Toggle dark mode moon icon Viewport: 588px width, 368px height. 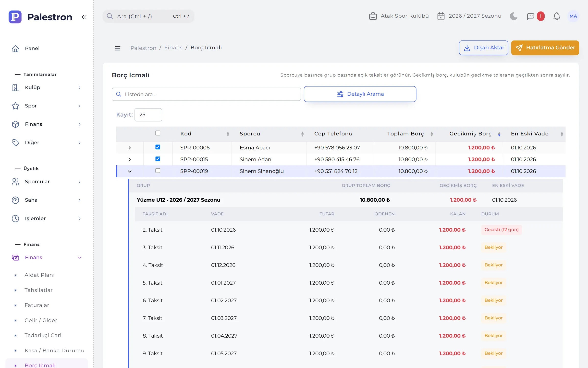click(514, 16)
